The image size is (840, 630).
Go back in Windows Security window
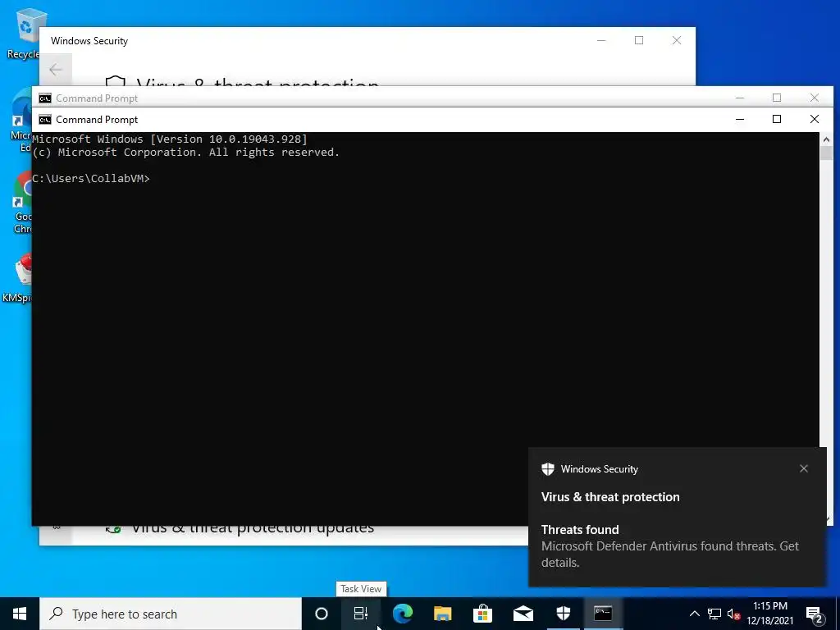(x=56, y=69)
